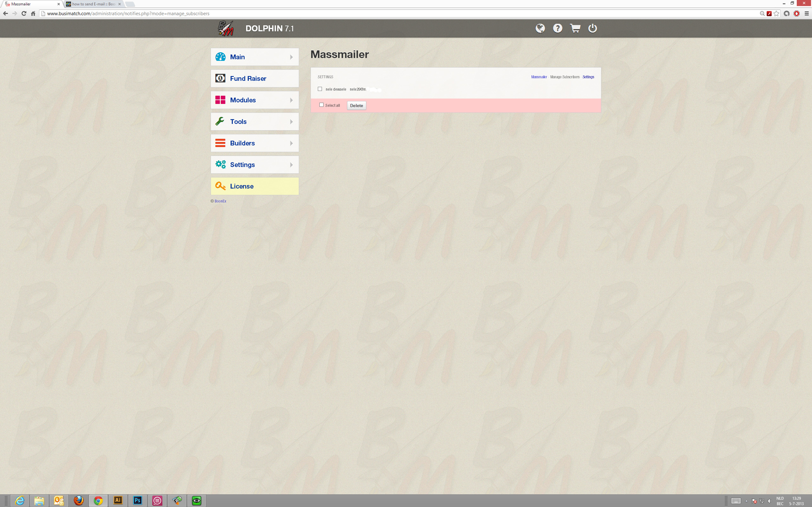Viewport: 812px width, 507px height.
Task: Click the shopping cart icon
Action: click(x=575, y=28)
